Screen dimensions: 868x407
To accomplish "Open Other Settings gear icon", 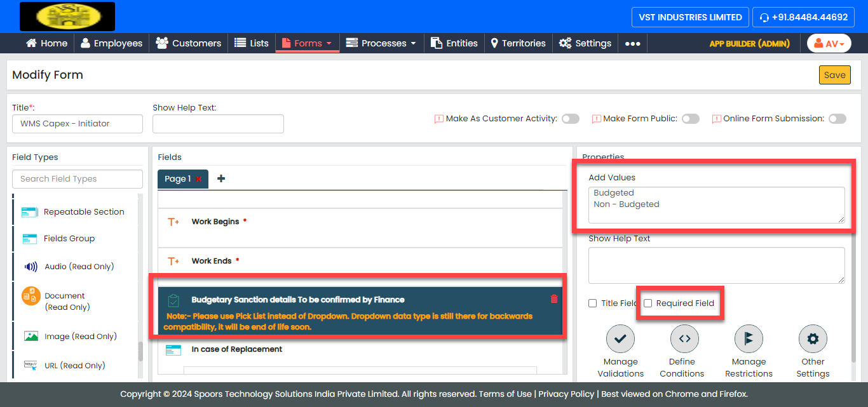I will [813, 339].
